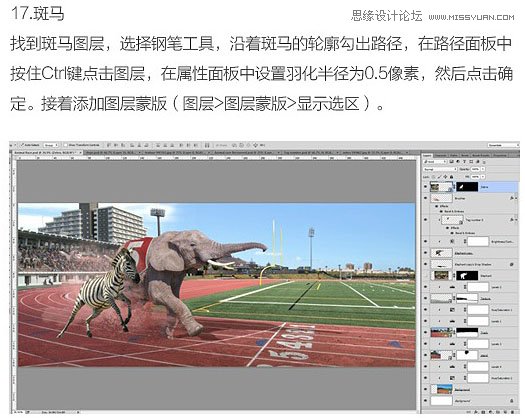Filter layers by shape layer icon
Screen dimensions: 525x418
[471, 162]
